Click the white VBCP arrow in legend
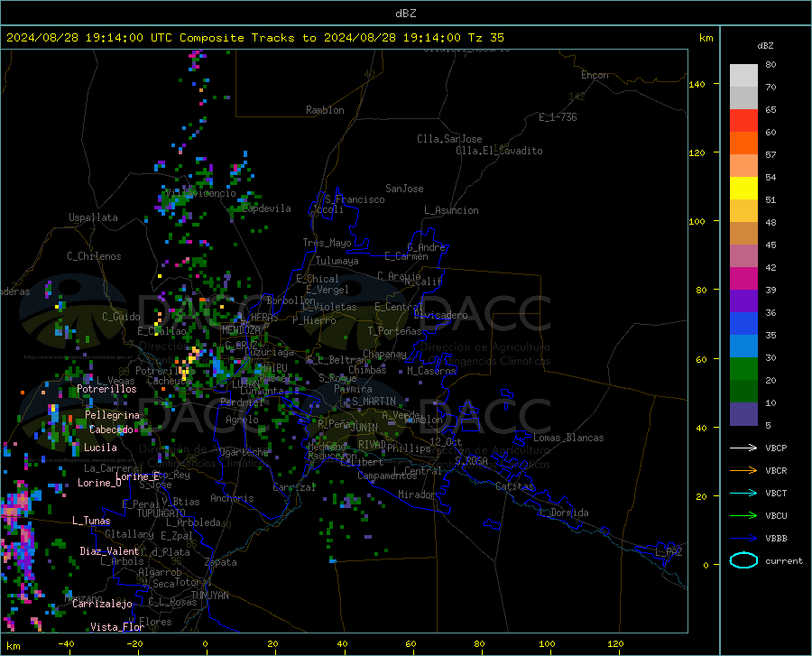812x656 pixels. tap(743, 448)
